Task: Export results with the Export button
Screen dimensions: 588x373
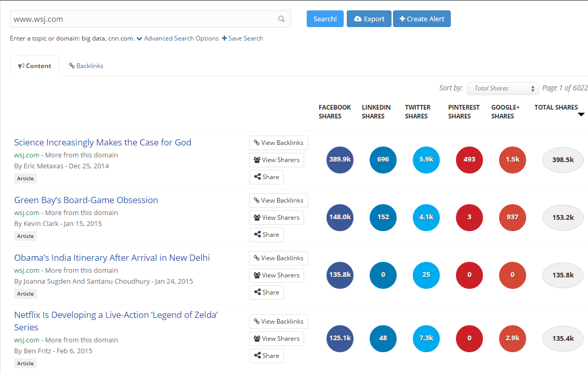Action: click(369, 19)
